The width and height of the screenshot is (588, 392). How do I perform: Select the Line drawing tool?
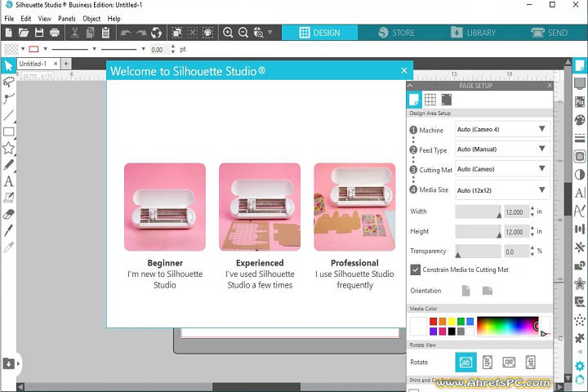pos(8,115)
